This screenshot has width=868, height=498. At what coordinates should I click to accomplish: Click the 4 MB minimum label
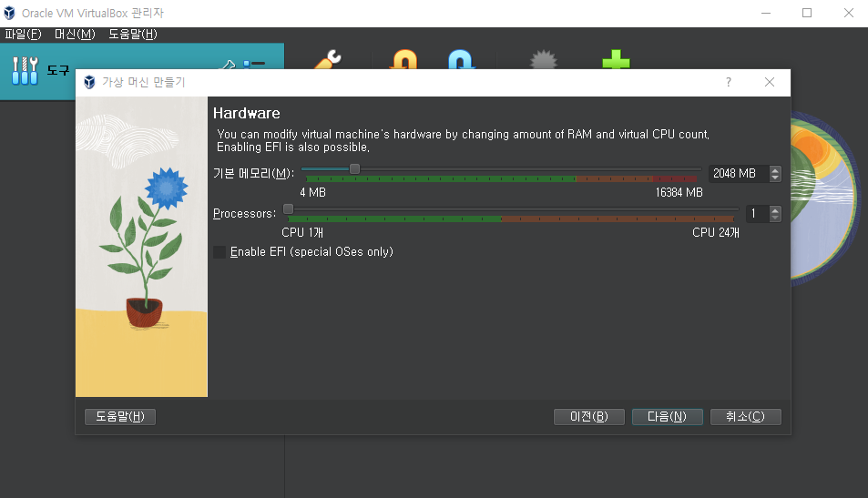point(312,193)
